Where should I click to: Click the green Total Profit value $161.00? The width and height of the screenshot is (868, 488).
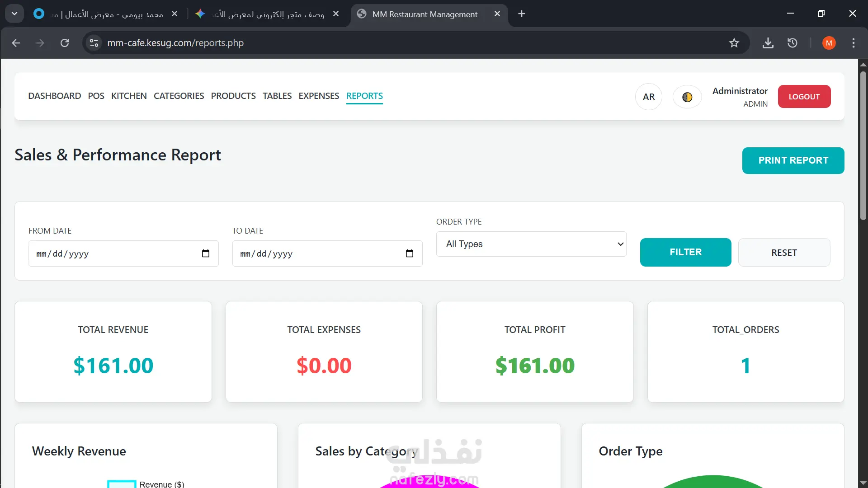pyautogui.click(x=535, y=366)
